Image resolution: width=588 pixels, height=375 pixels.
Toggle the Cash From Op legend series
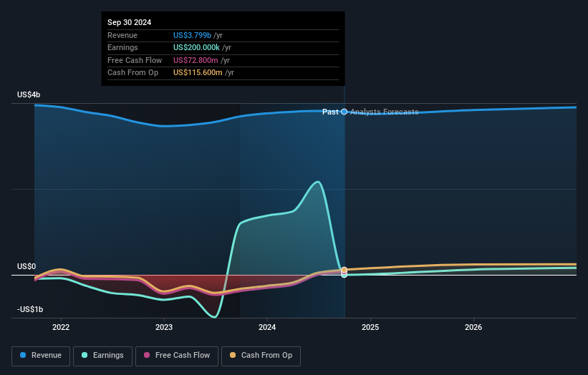pyautogui.click(x=261, y=356)
